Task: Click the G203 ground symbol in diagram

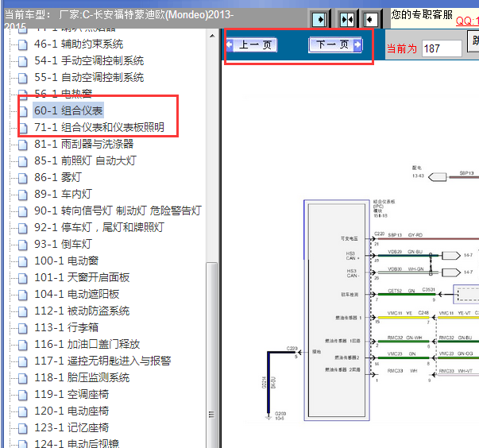Action: tap(268, 416)
